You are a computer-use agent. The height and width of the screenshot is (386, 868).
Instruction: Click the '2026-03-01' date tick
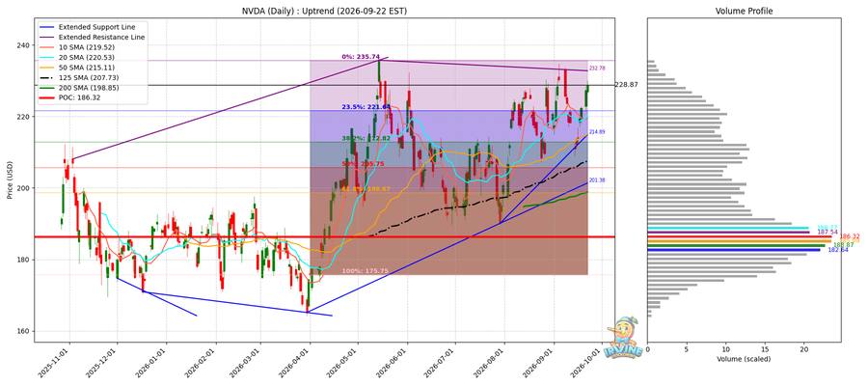click(x=246, y=363)
